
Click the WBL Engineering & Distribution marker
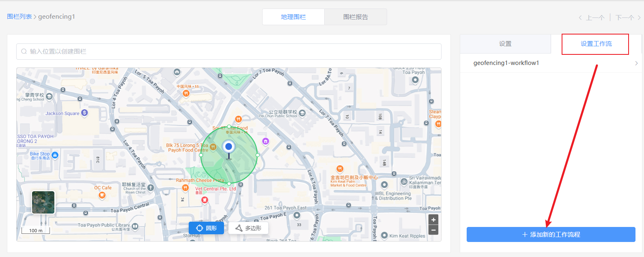tap(384, 185)
